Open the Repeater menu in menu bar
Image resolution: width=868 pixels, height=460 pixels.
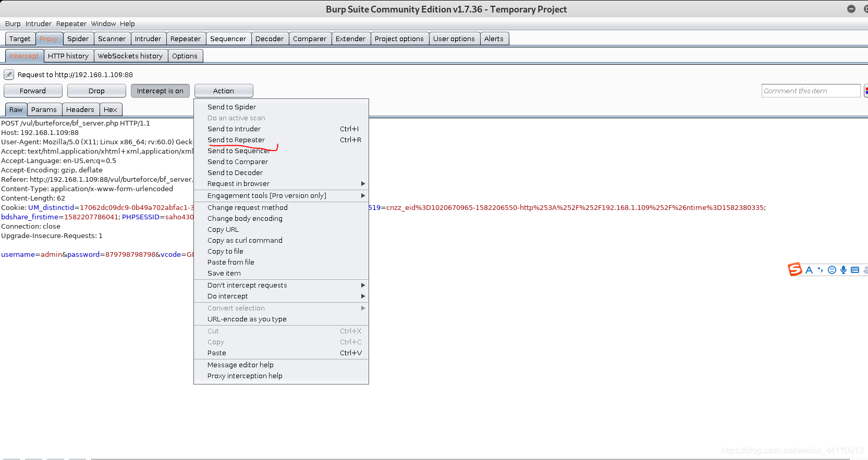(71, 23)
